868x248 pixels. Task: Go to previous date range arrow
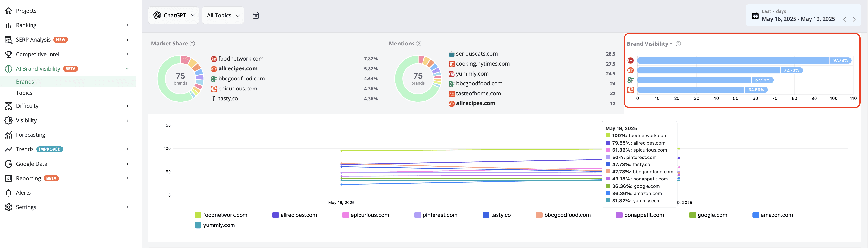coord(845,19)
